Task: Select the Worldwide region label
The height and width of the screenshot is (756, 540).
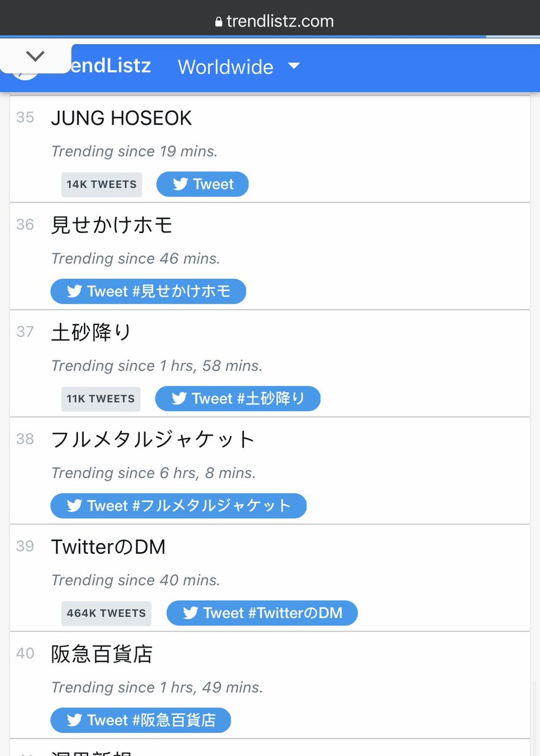Action: pyautogui.click(x=226, y=67)
